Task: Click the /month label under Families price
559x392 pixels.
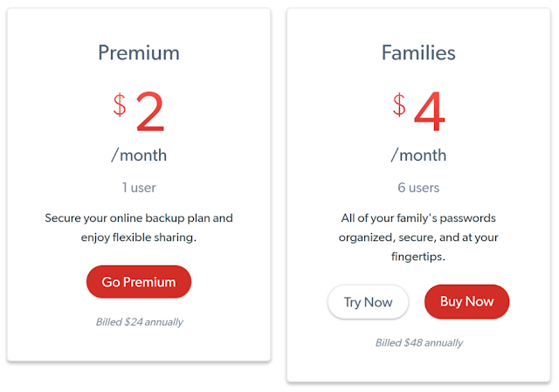Action: 418,155
